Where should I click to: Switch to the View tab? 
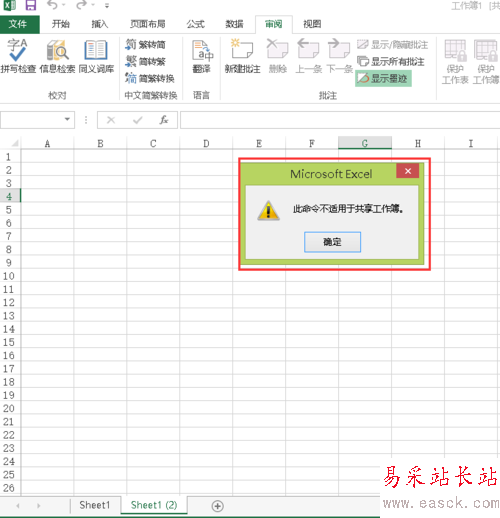click(x=312, y=24)
